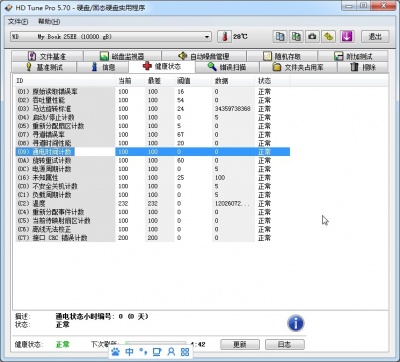Open the 帮助(H) menu
Image resolution: width=400 pixels, height=362 pixels.
(49, 22)
